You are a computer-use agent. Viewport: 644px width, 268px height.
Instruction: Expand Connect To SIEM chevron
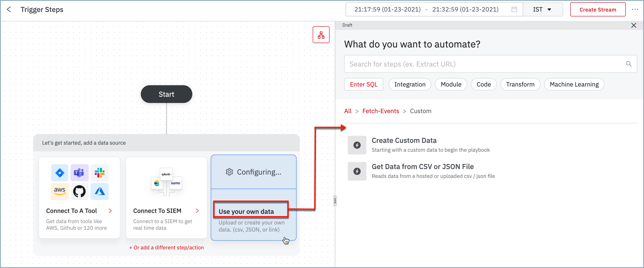[197, 211]
